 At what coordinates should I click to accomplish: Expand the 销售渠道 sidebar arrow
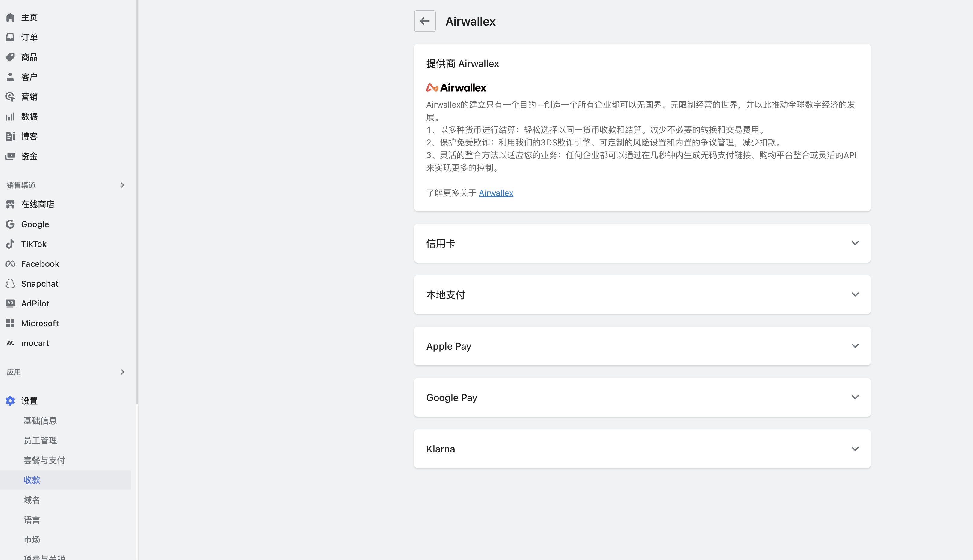coord(122,185)
